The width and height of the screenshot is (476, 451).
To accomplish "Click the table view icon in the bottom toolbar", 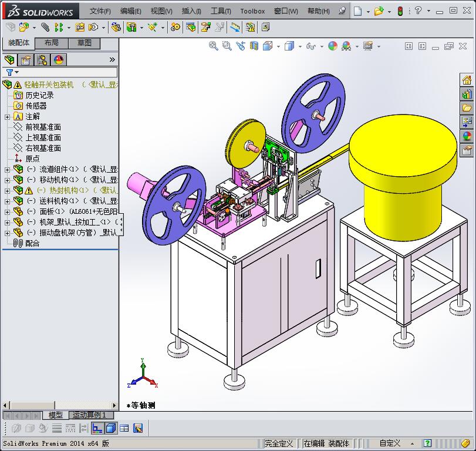I will pos(124,428).
